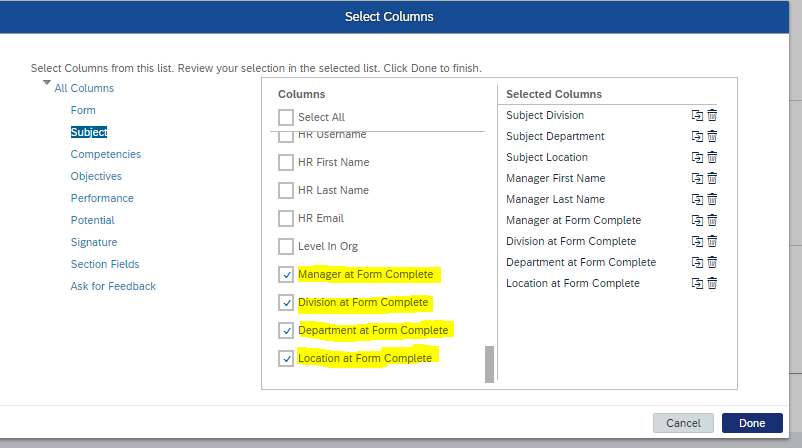Screen dimensions: 802x448
Task: Click the Done button
Action: pos(752,423)
